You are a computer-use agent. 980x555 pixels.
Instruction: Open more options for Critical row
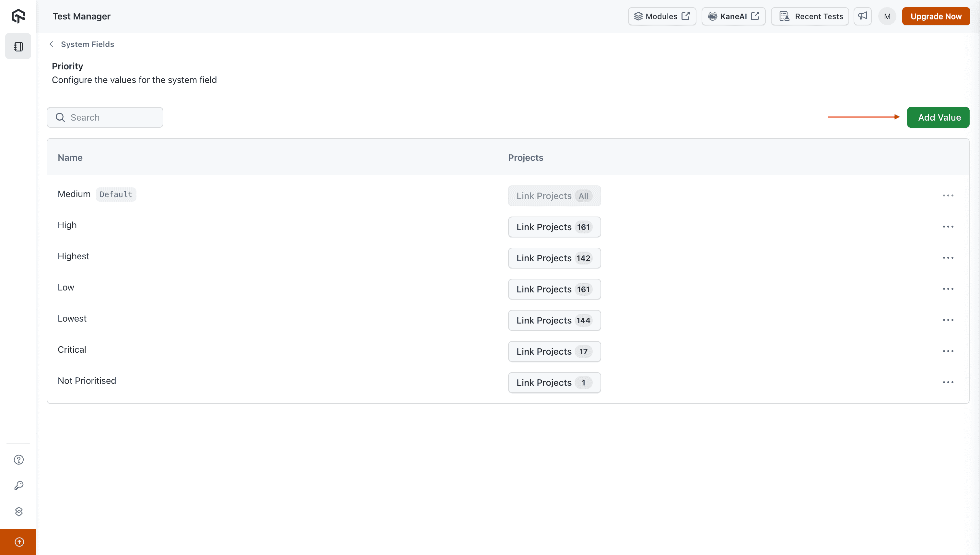[948, 351]
